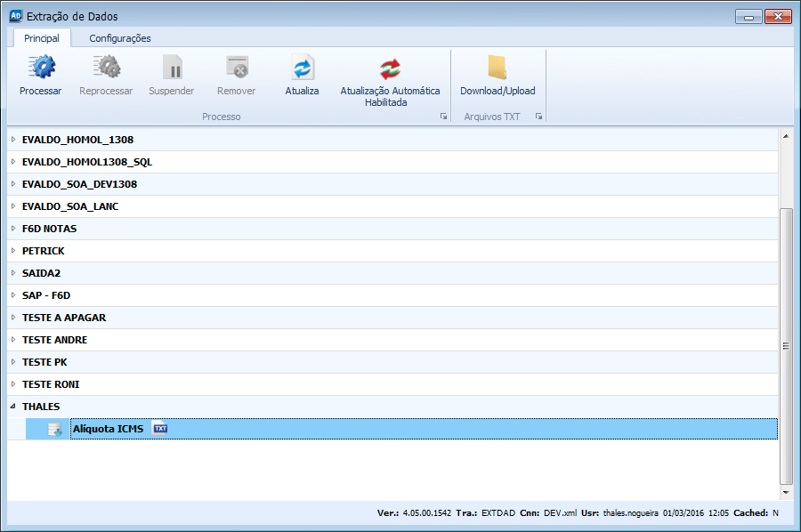Viewport: 801px width, 532px height.
Task: Click the application icon in title bar
Action: click(x=15, y=16)
